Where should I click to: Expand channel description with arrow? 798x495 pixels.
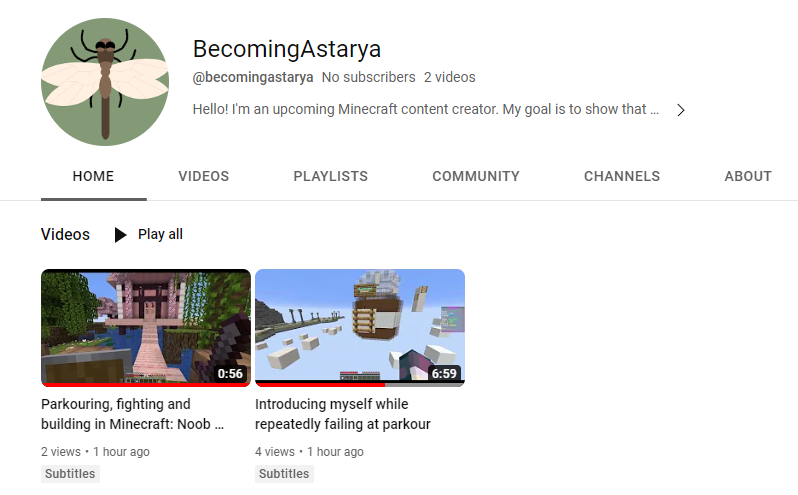680,110
